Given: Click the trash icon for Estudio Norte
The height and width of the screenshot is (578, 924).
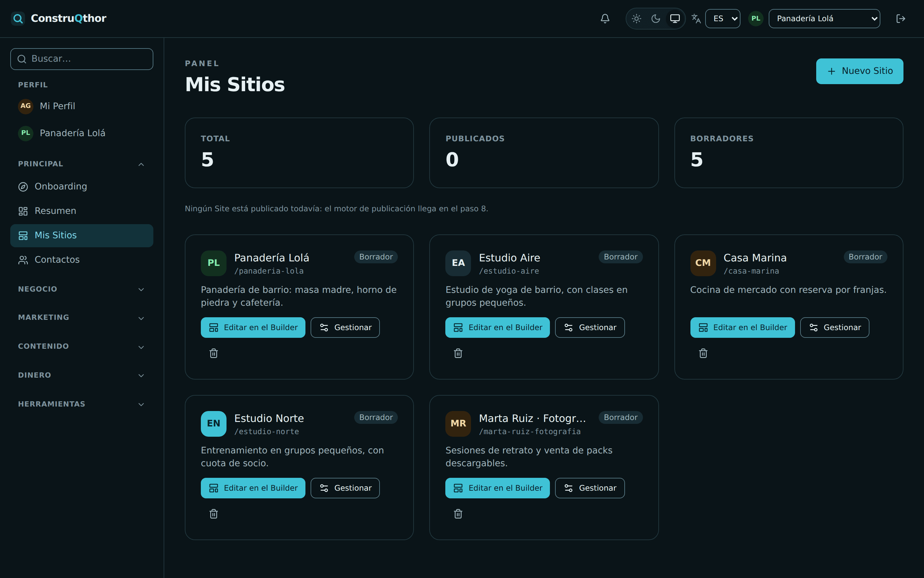Looking at the screenshot, I should 214,514.
